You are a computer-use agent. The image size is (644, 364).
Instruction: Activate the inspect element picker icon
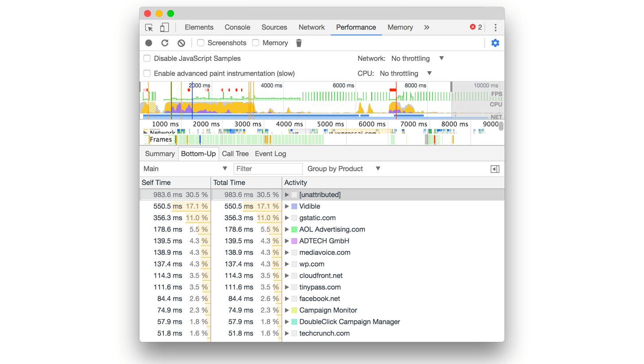coord(149,27)
